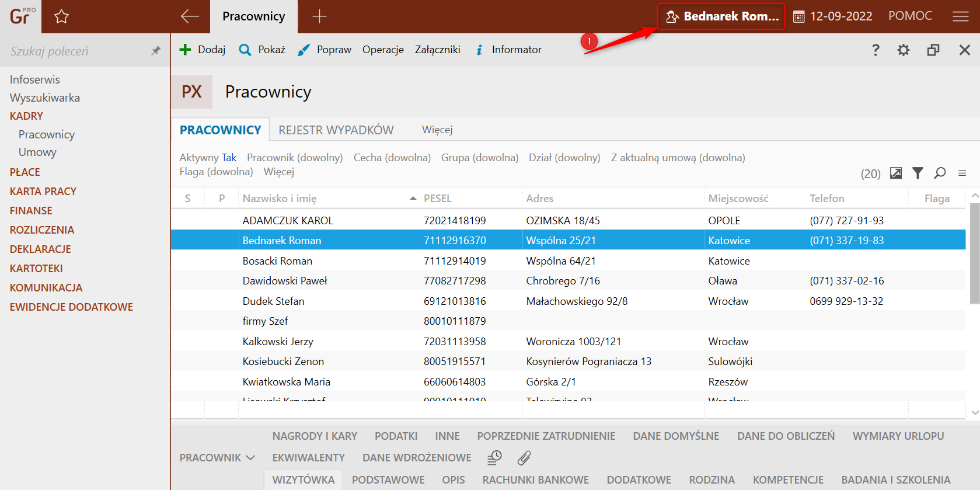
Task: Open the Więcej tab list
Action: [437, 130]
